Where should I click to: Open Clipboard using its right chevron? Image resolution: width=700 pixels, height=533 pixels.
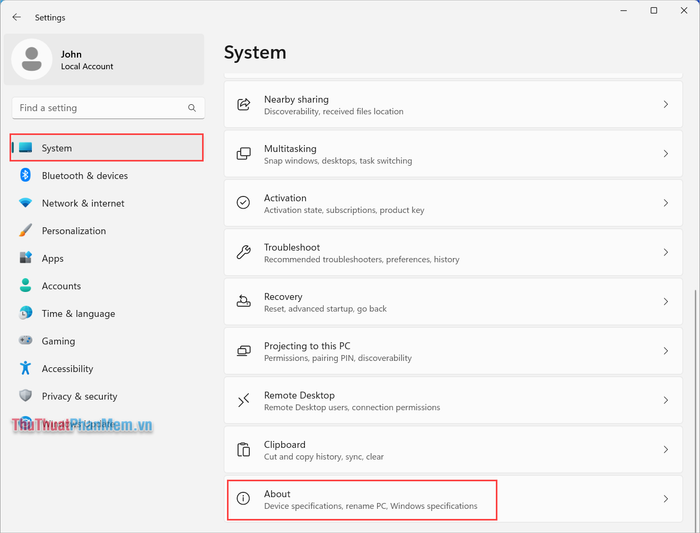click(x=666, y=450)
